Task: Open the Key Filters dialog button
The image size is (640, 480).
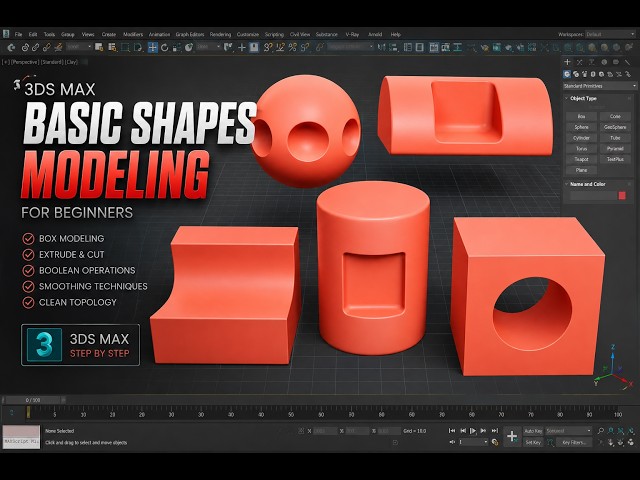Action: [x=574, y=442]
